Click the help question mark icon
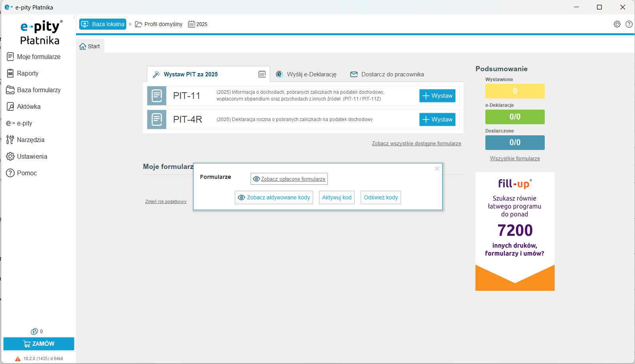 (629, 24)
